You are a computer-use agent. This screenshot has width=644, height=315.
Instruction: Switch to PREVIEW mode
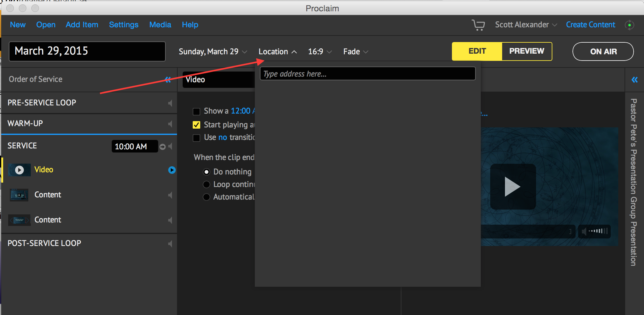click(527, 51)
